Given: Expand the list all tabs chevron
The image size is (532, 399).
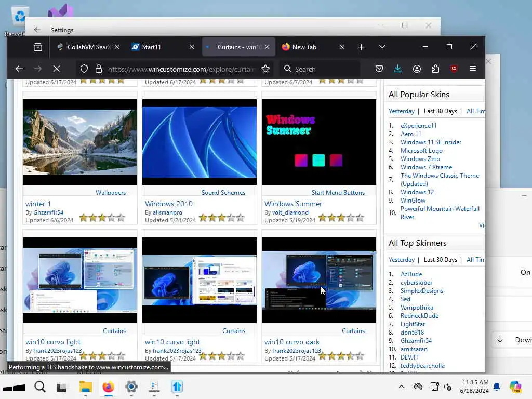Looking at the screenshot, I should (382, 47).
